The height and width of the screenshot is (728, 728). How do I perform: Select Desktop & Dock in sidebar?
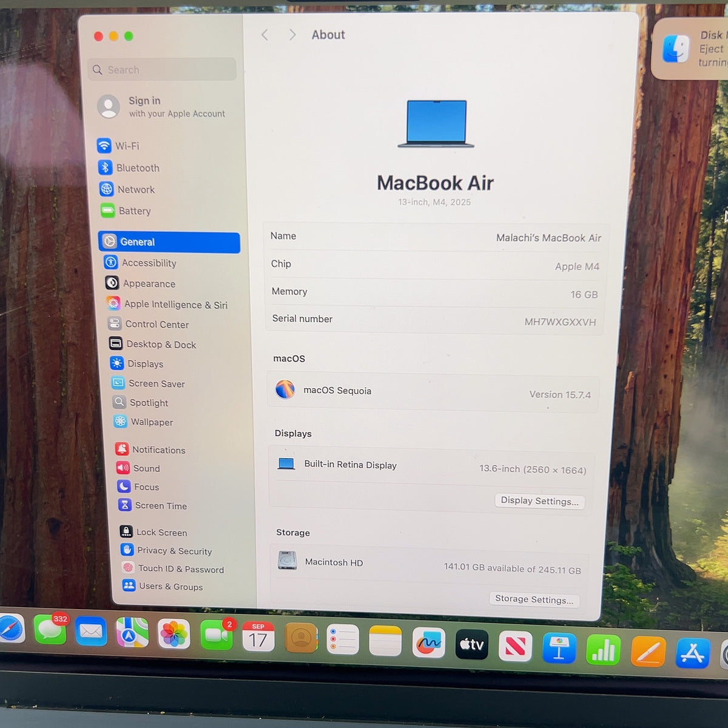click(x=152, y=344)
